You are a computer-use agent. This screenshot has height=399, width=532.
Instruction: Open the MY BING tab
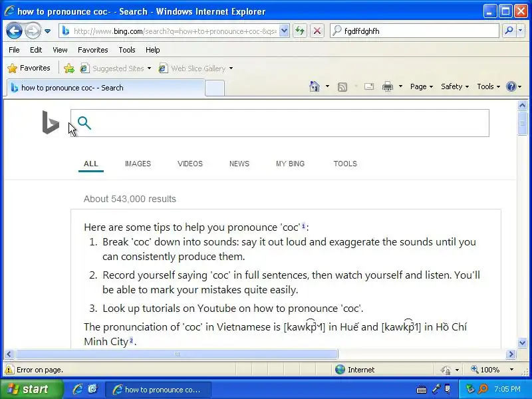[290, 164]
